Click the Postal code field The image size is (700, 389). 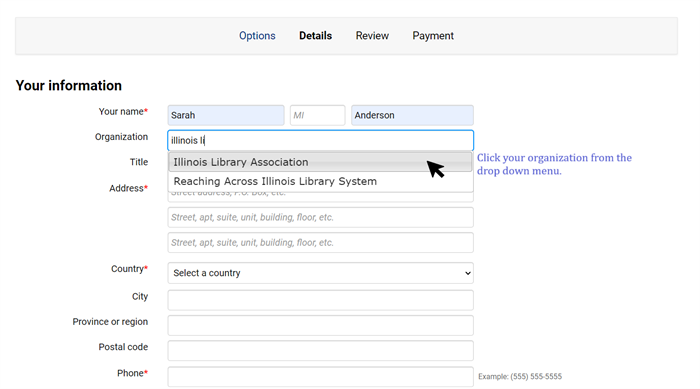pyautogui.click(x=321, y=351)
